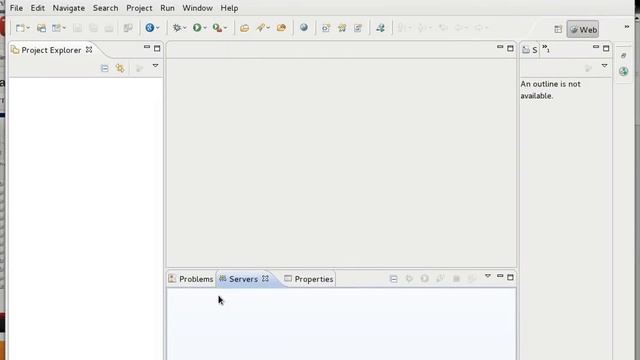Viewport: 640px width, 360px height.
Task: Click the Open Perspective icon
Action: [x=558, y=29]
